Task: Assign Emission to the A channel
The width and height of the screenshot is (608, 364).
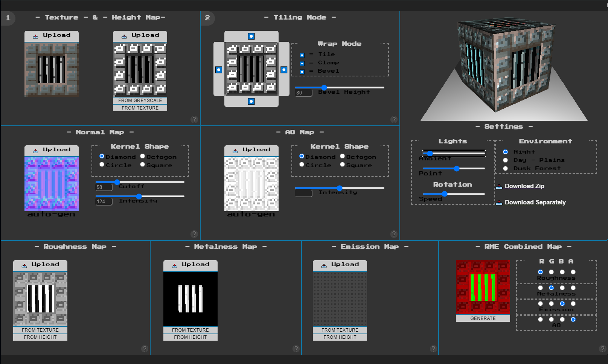Action: click(x=573, y=303)
